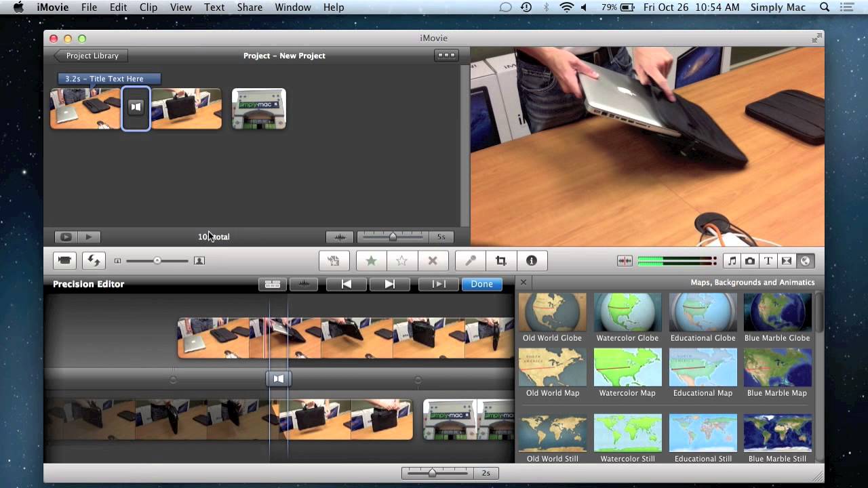Viewport: 868px width, 488px height.
Task: Enter full screen using window corner arrows
Action: [x=816, y=39]
